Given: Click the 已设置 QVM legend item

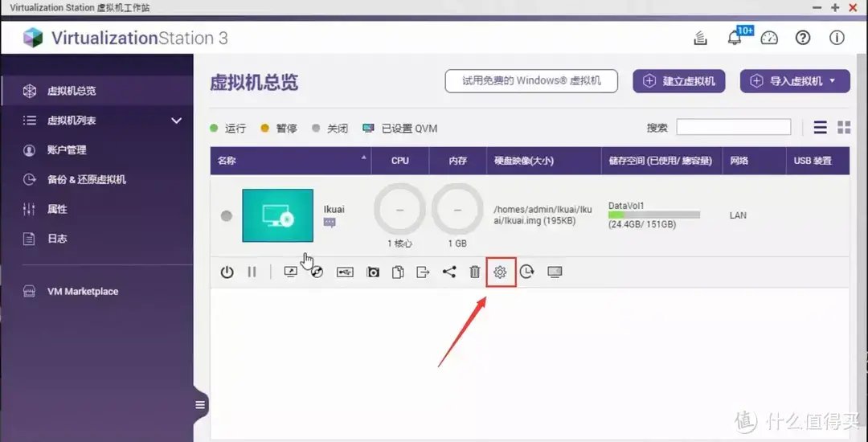Looking at the screenshot, I should point(399,129).
